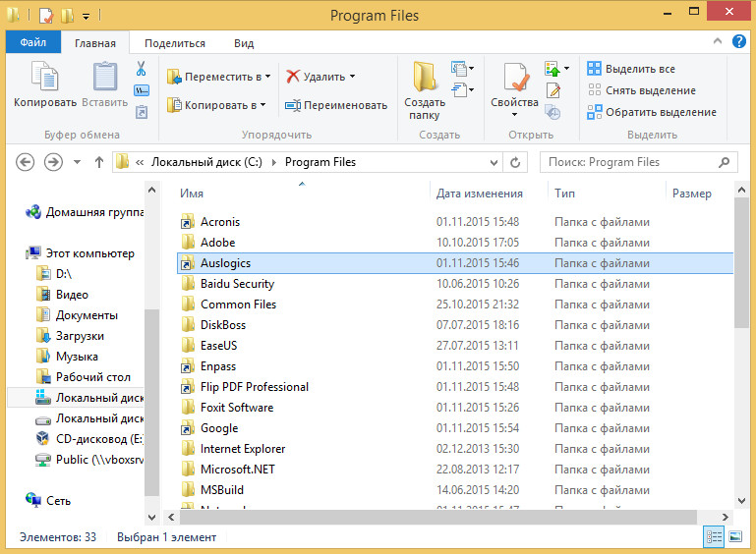Click the Cut scissors icon

click(141, 69)
